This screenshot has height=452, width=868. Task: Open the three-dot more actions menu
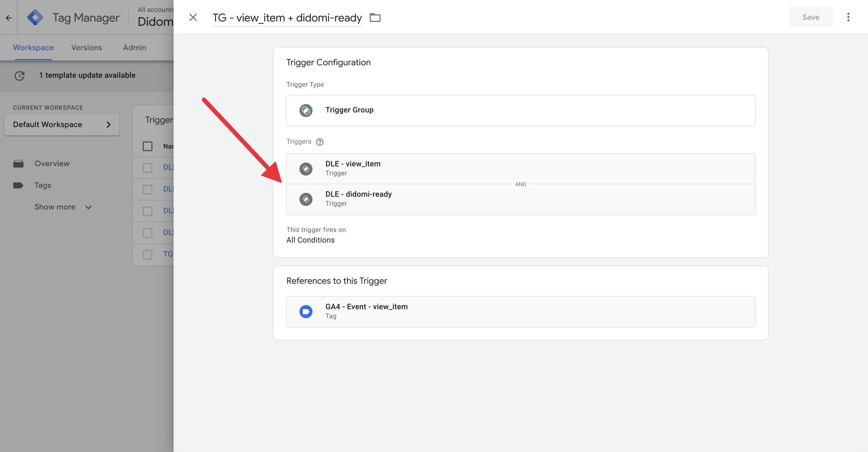pyautogui.click(x=848, y=17)
